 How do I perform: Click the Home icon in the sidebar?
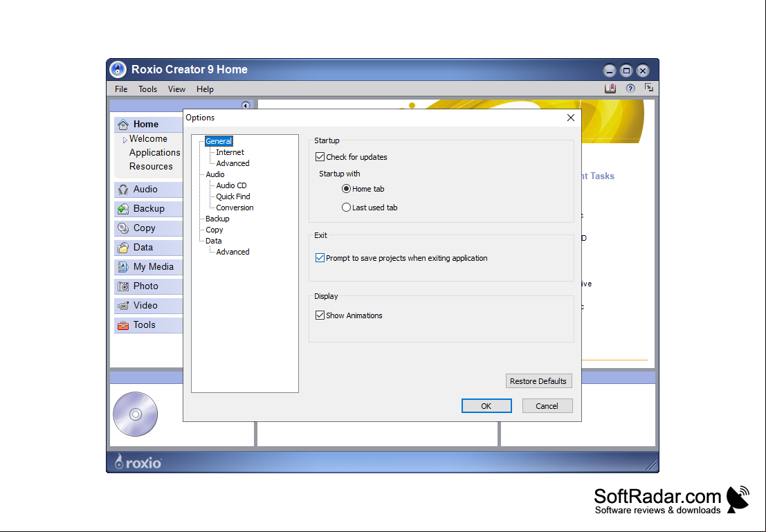coord(123,124)
